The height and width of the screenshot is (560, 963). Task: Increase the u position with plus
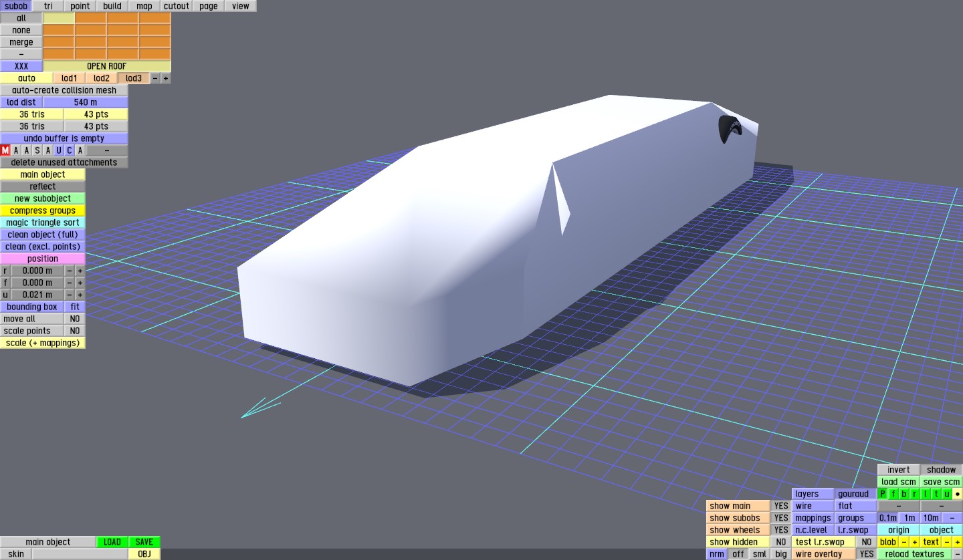coord(80,295)
